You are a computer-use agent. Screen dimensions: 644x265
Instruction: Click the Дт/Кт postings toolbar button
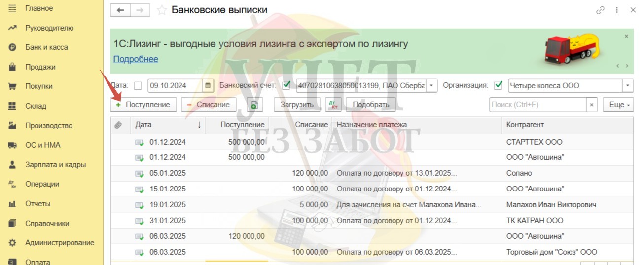(x=333, y=105)
